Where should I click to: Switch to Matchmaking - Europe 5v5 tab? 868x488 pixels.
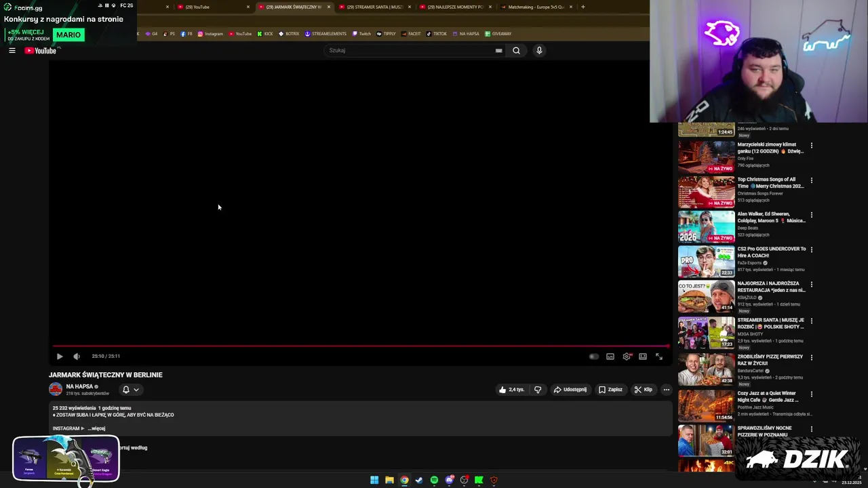pos(536,7)
